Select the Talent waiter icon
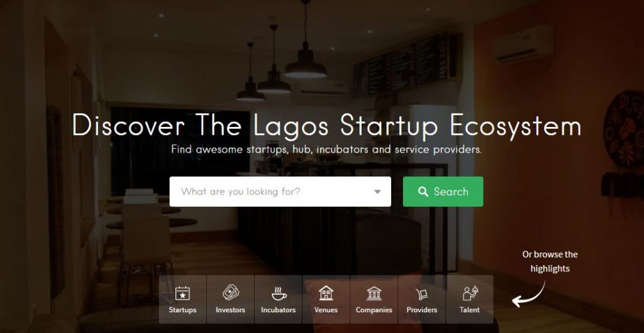Image resolution: width=644 pixels, height=333 pixels. coord(470,293)
